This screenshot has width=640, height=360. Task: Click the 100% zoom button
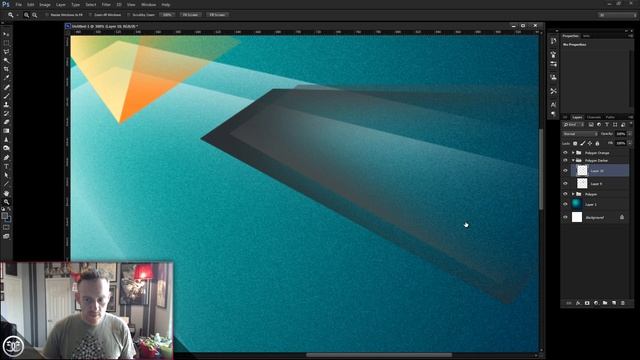[x=167, y=15]
